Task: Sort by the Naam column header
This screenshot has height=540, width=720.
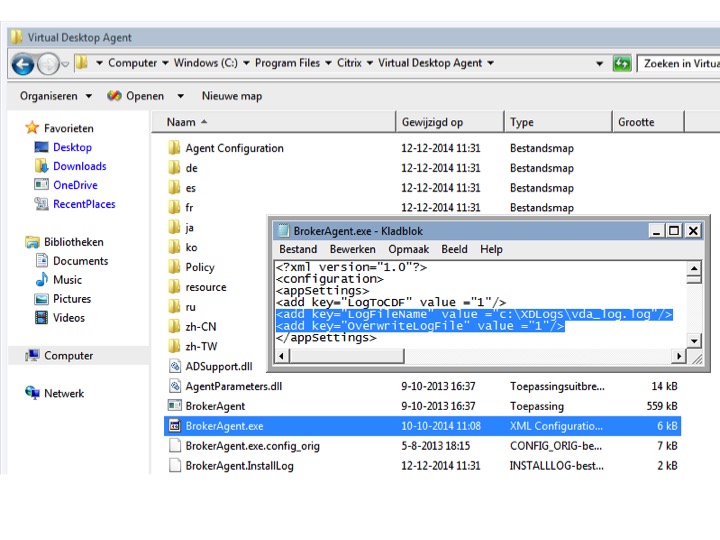Action: 274,122
